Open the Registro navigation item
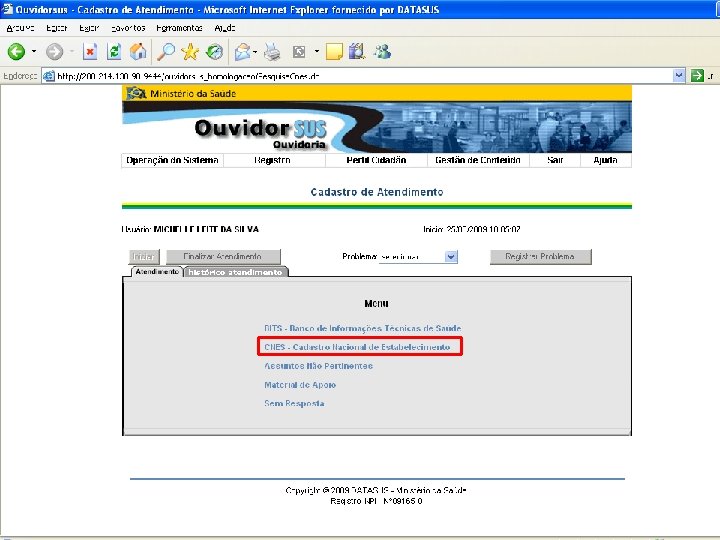 pos(272,160)
